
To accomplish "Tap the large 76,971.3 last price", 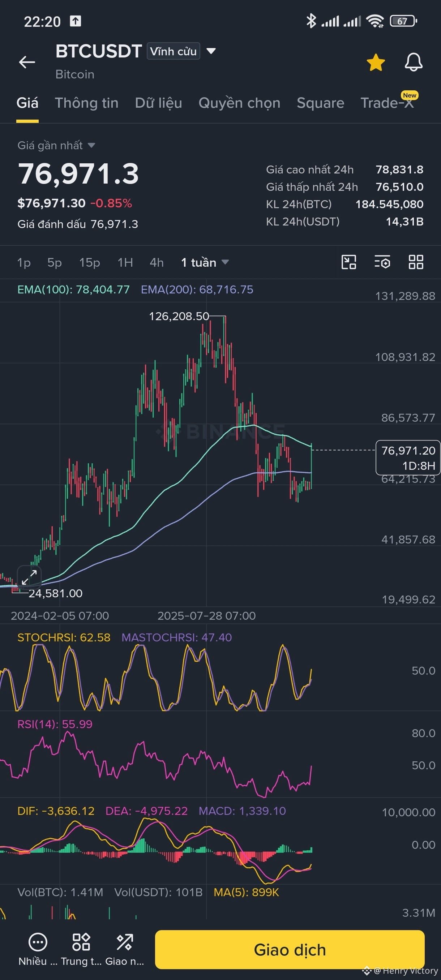I will tap(78, 174).
